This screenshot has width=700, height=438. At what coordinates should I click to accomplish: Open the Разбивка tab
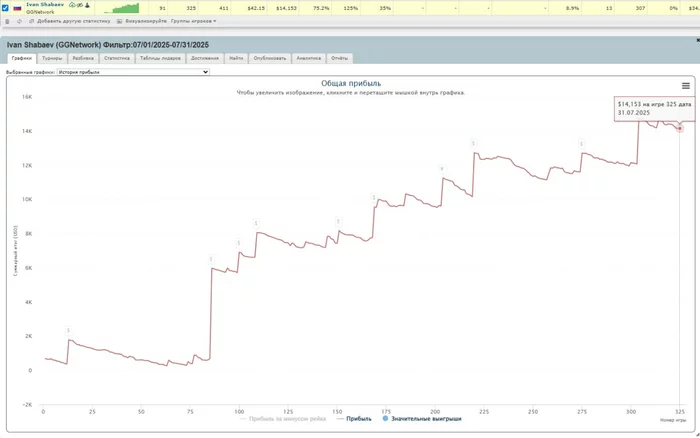(83, 58)
